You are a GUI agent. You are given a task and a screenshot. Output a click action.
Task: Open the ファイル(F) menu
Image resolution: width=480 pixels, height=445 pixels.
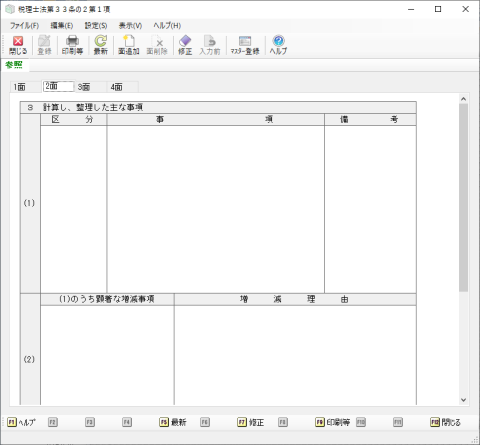pos(24,26)
